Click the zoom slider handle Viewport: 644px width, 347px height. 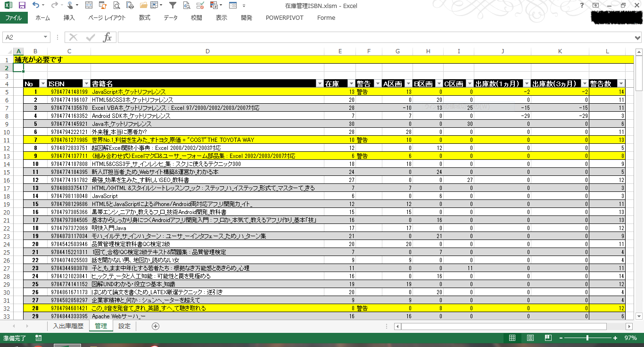click(x=587, y=338)
